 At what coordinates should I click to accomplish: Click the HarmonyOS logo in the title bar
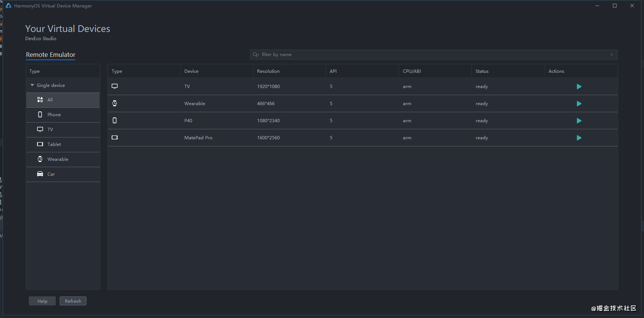coord(9,6)
